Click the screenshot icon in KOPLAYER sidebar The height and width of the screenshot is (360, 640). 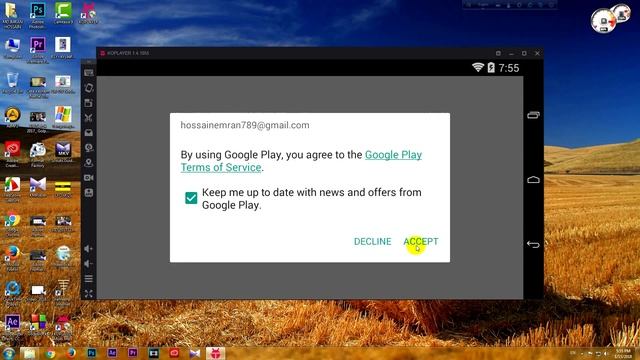click(89, 103)
